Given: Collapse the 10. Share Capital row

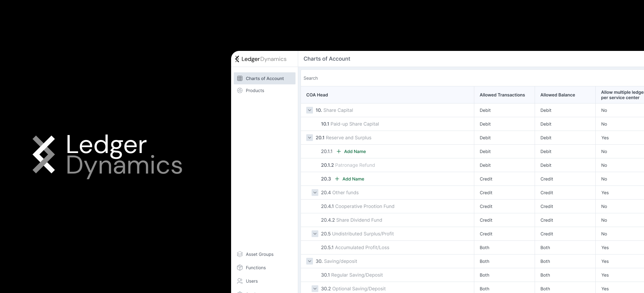Looking at the screenshot, I should (x=310, y=110).
